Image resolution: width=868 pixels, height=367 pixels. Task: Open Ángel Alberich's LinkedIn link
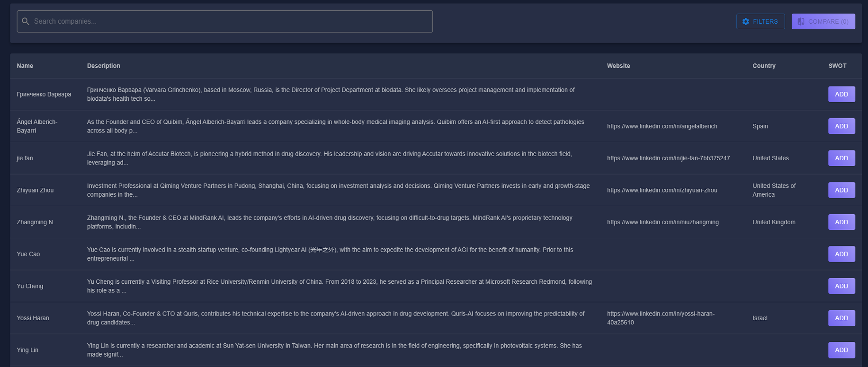coord(662,126)
